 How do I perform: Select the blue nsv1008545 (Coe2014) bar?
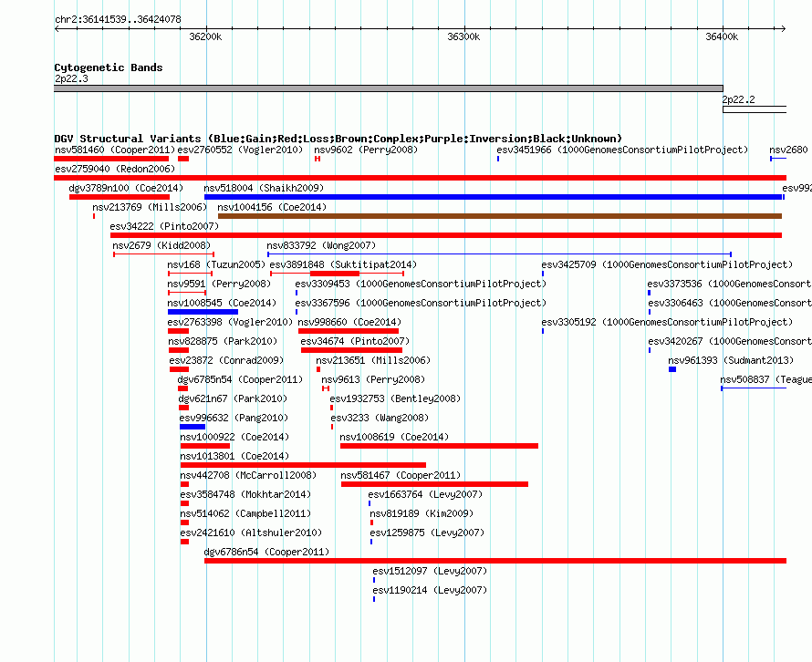(x=203, y=312)
